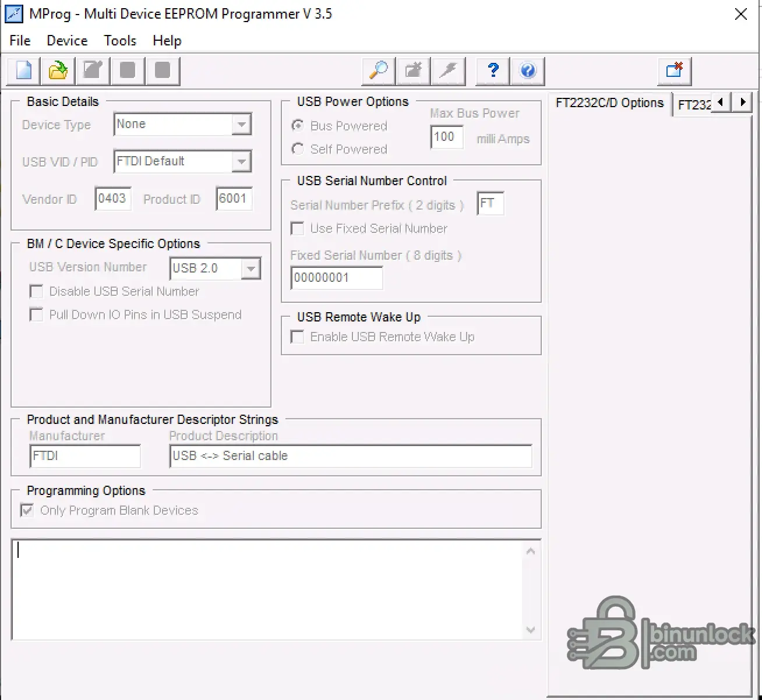Image resolution: width=762 pixels, height=700 pixels.
Task: Click the Basic Details group heading
Action: coord(63,102)
